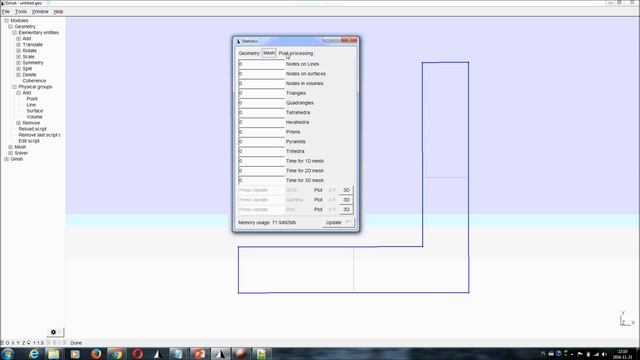Image resolution: width=640 pixels, height=360 pixels.
Task: Click the 1:1 scale button in status bar
Action: [37, 343]
